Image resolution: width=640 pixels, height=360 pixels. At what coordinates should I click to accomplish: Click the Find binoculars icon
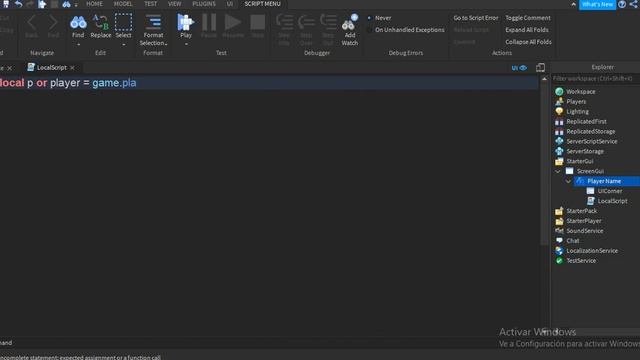coord(78,22)
